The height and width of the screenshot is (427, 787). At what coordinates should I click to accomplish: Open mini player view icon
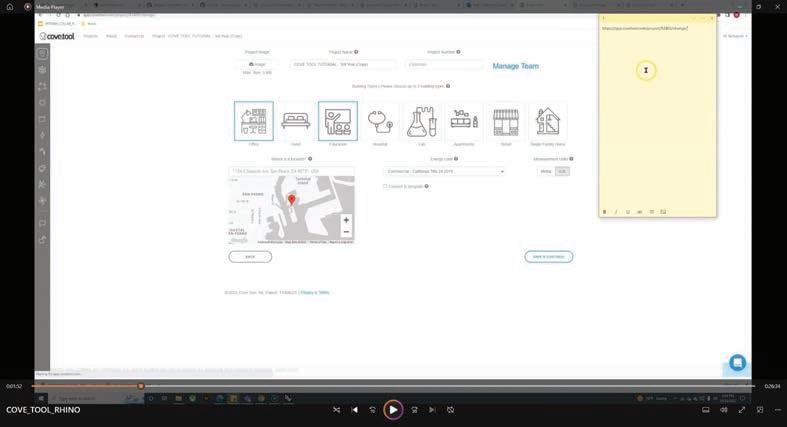(760, 410)
